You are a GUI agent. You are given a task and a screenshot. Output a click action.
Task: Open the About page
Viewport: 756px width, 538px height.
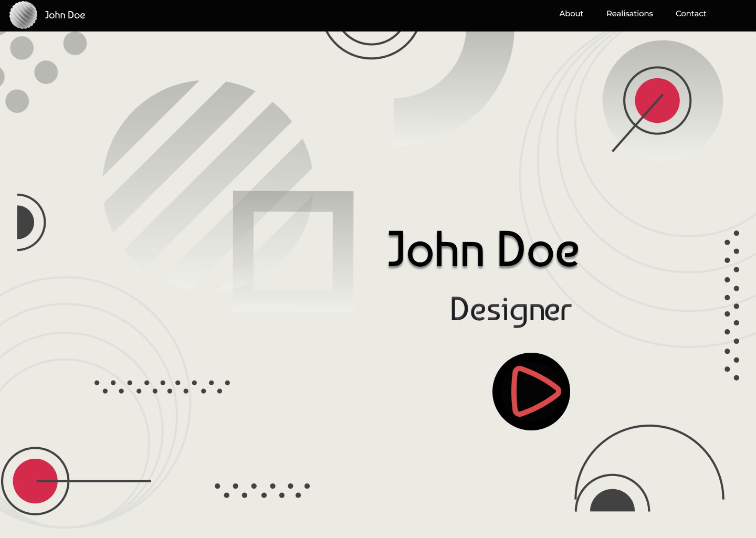571,14
